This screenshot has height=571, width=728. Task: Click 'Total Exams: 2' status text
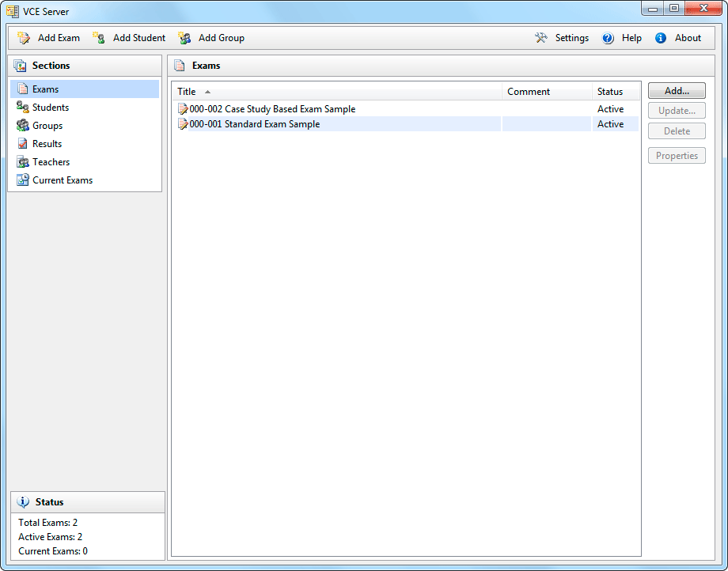click(47, 522)
